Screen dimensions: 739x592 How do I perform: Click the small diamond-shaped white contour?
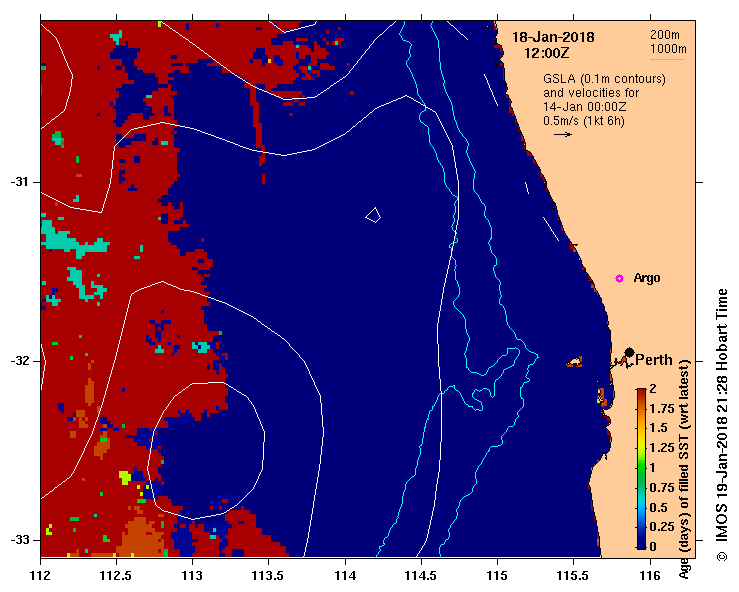[x=373, y=215]
